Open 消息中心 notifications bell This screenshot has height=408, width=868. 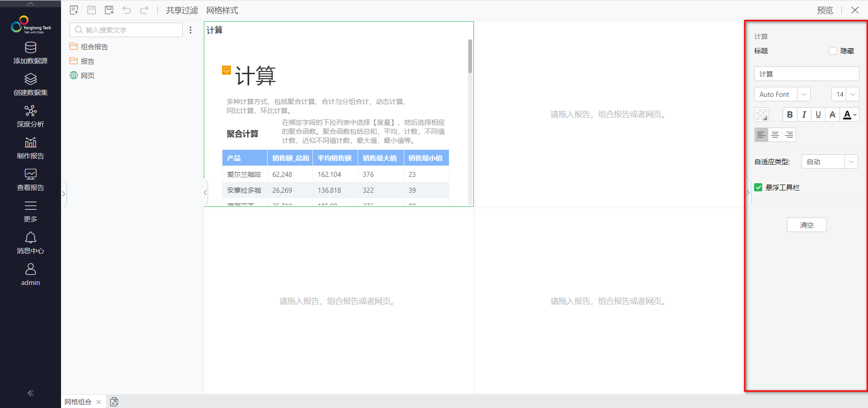[x=30, y=243]
